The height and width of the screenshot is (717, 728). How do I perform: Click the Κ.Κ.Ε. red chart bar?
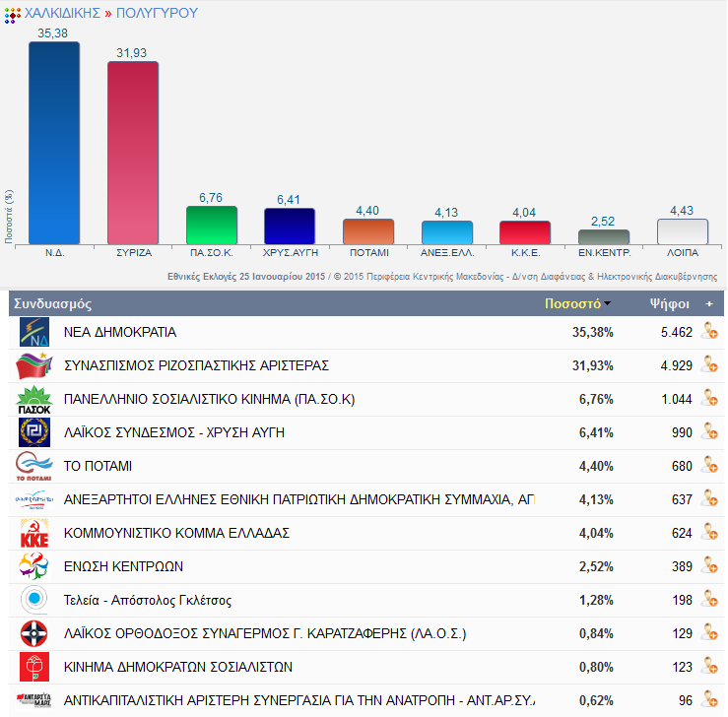coord(525,232)
